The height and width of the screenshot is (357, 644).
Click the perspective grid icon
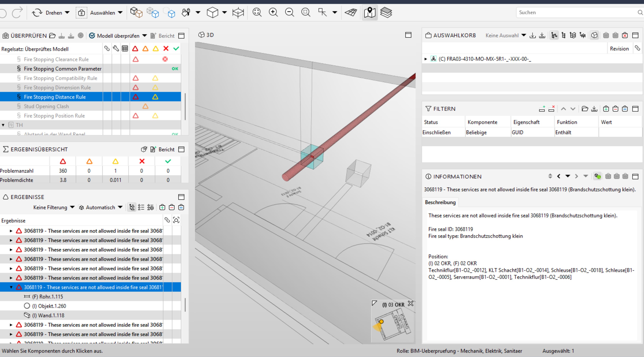click(x=351, y=12)
